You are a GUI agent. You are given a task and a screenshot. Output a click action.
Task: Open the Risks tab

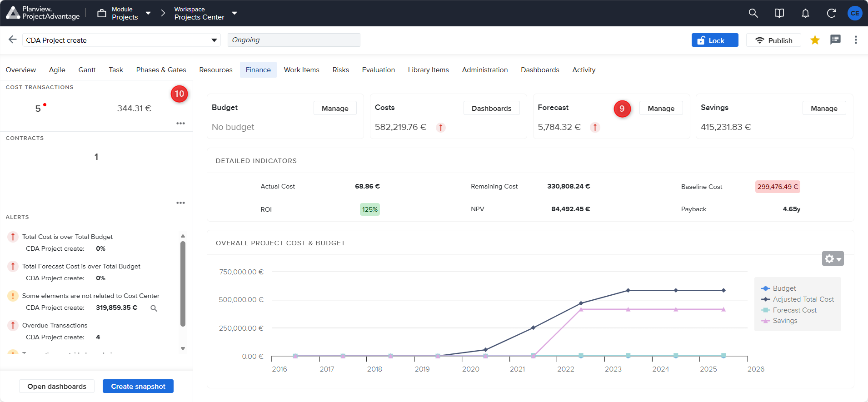(340, 70)
